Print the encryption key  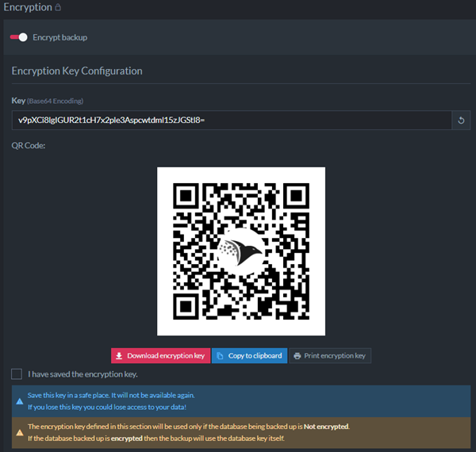330,355
